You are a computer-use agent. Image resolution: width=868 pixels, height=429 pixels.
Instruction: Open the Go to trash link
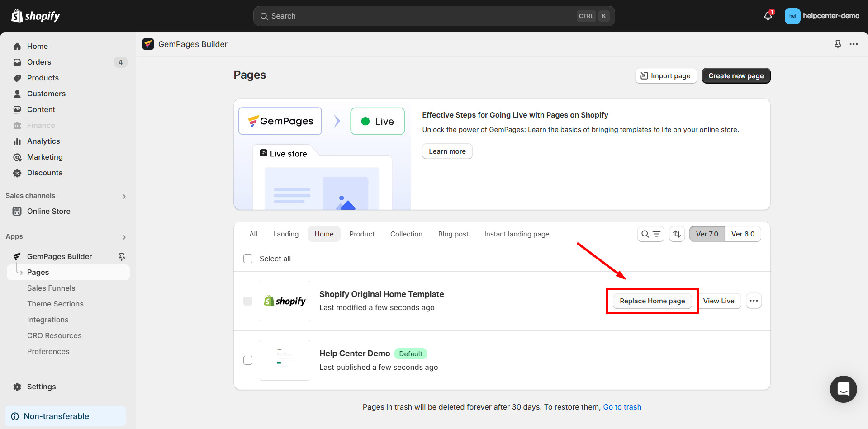pyautogui.click(x=622, y=407)
